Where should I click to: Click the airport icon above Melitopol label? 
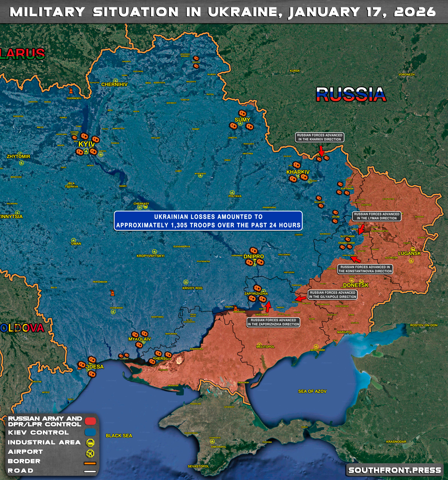click(259, 345)
